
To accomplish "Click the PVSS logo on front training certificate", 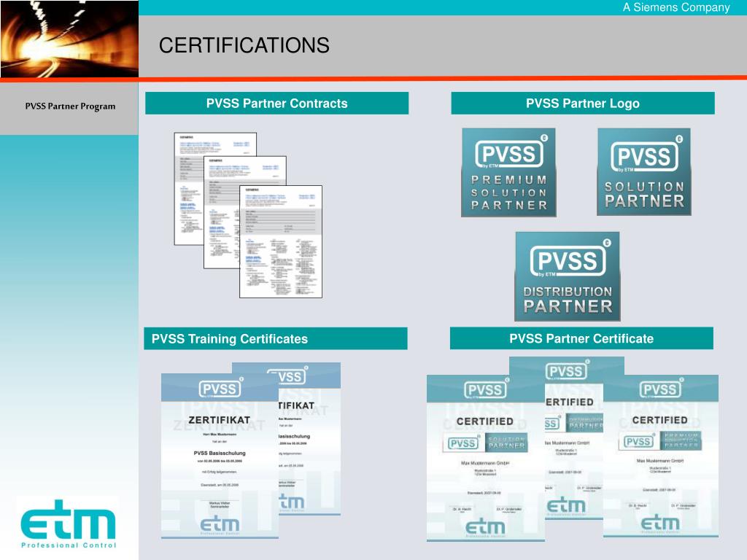I will (x=220, y=389).
